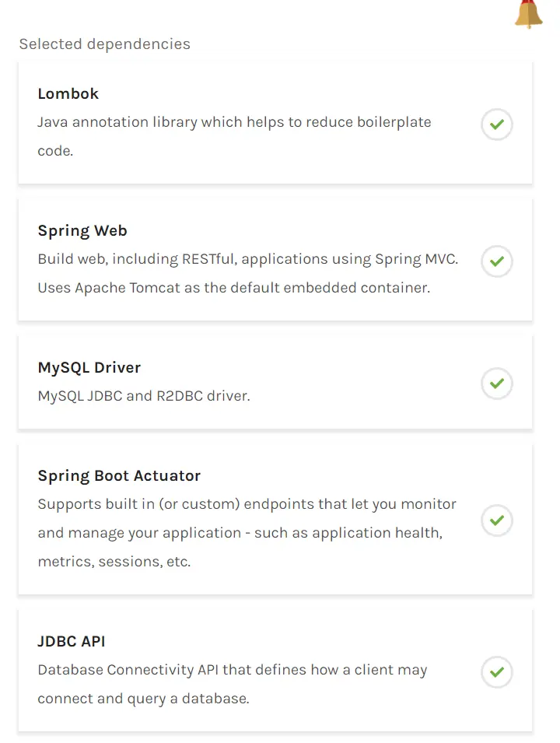Click the golden bell notification icon
Screen dimensions: 560x743
(528, 14)
